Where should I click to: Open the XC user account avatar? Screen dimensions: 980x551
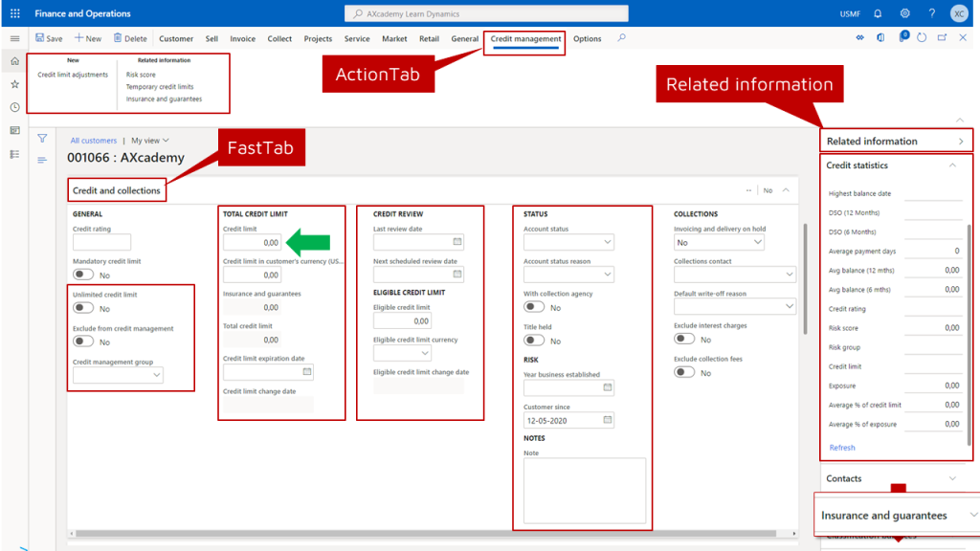(x=959, y=13)
